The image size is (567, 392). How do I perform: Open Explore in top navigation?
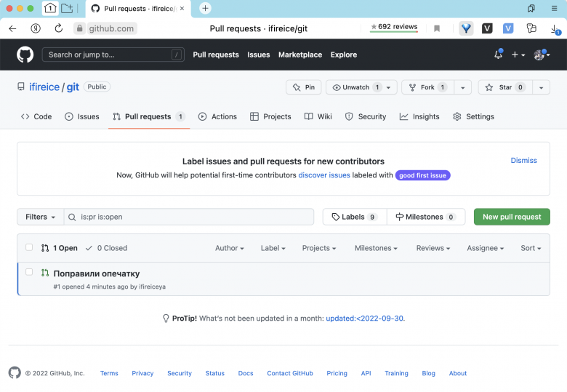click(344, 55)
